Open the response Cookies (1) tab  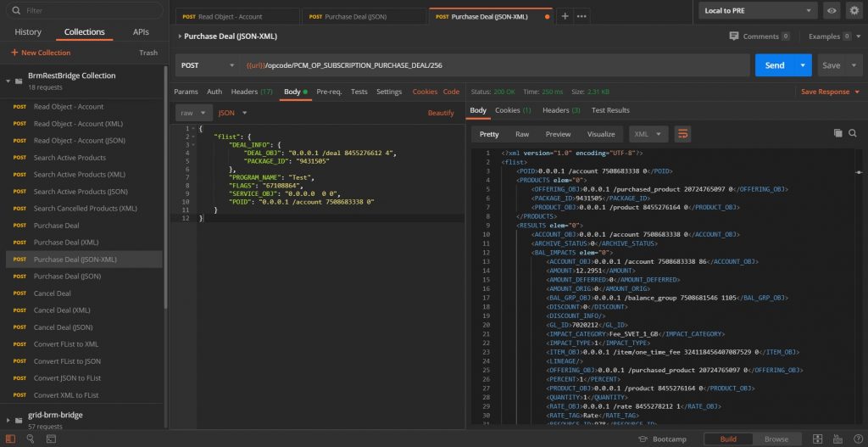pos(513,110)
